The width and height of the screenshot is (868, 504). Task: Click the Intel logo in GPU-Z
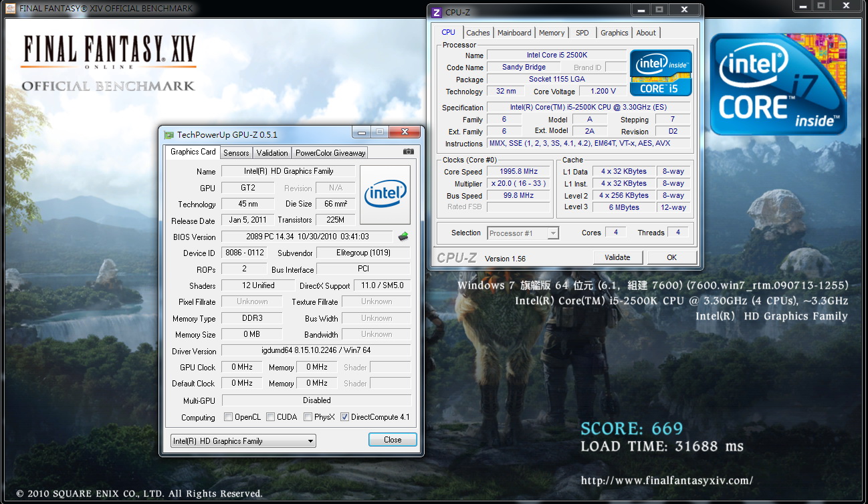pyautogui.click(x=385, y=195)
